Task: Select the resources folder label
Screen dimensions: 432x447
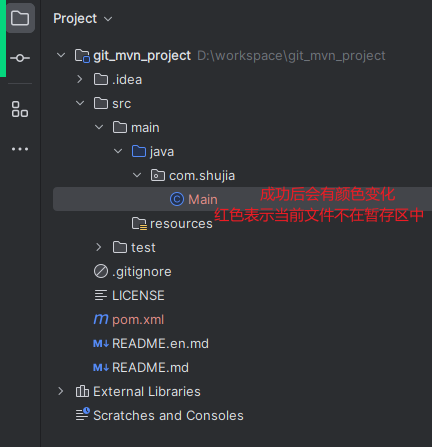Action: pyautogui.click(x=181, y=224)
